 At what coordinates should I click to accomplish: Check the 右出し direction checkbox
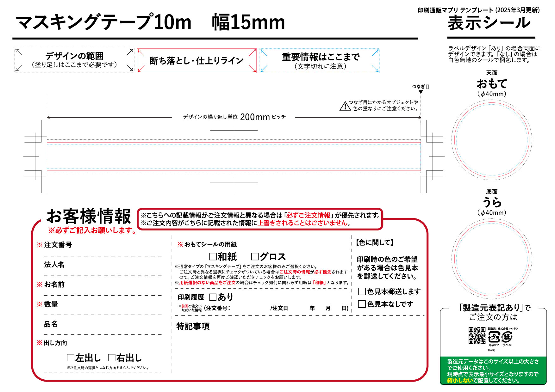[112, 358]
